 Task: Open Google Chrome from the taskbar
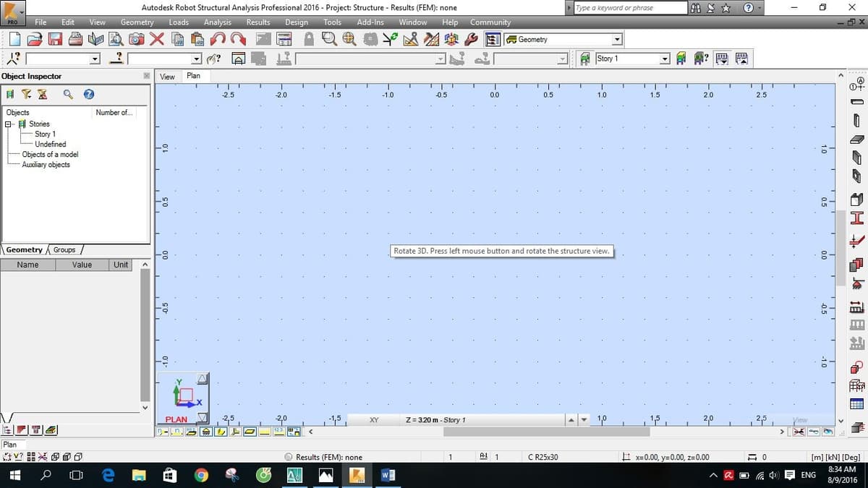click(x=200, y=475)
